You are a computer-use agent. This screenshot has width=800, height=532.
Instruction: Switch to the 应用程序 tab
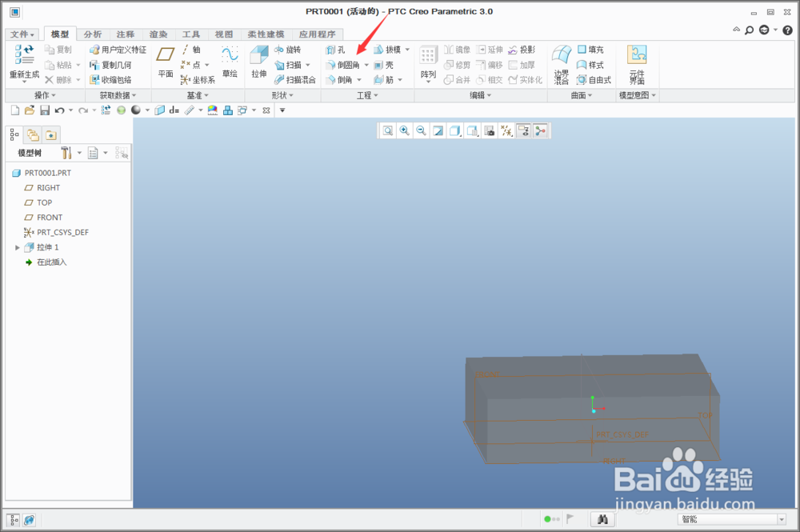click(318, 34)
